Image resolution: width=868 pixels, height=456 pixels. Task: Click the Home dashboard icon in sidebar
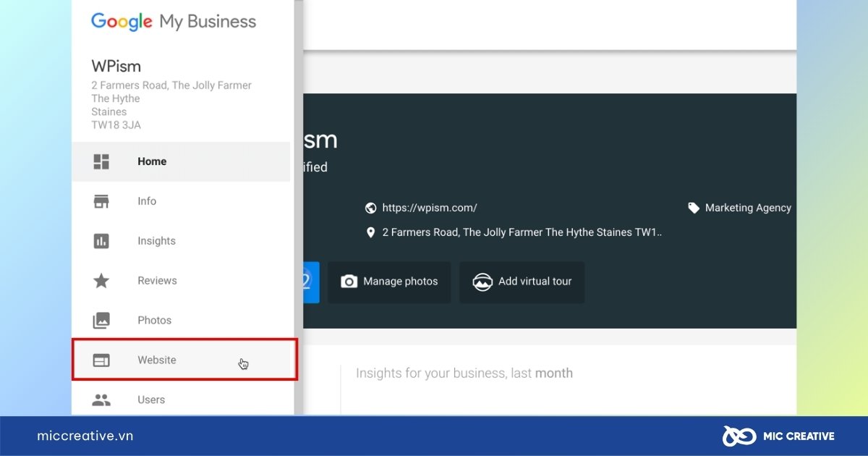coord(101,161)
